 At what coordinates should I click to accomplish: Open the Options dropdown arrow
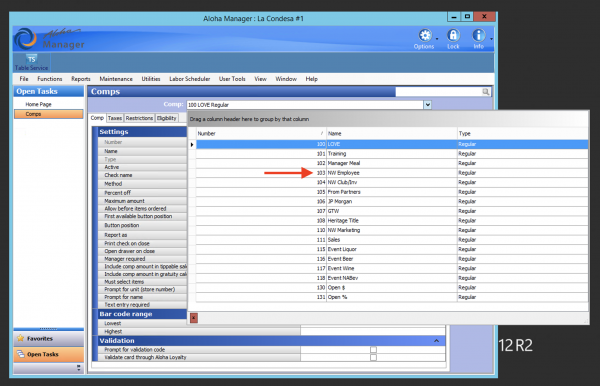coord(437,39)
